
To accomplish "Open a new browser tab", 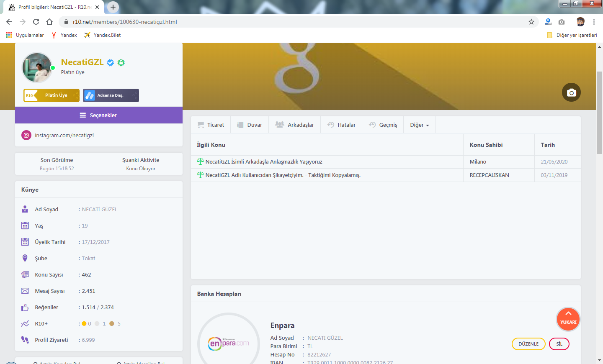I will click(x=113, y=7).
